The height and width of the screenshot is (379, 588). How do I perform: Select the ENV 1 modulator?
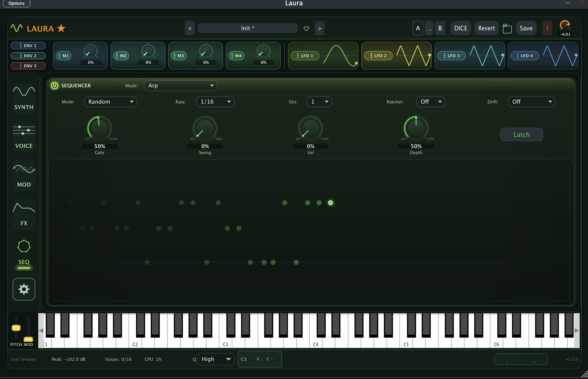pyautogui.click(x=28, y=46)
